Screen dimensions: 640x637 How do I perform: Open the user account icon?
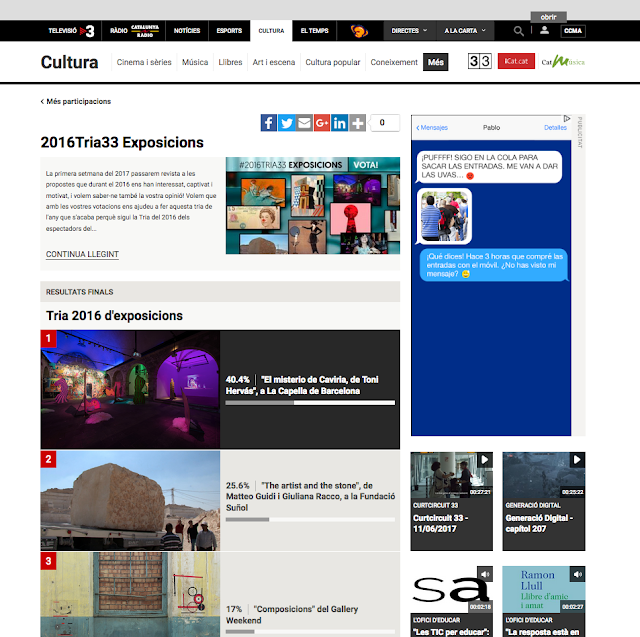coord(544,30)
